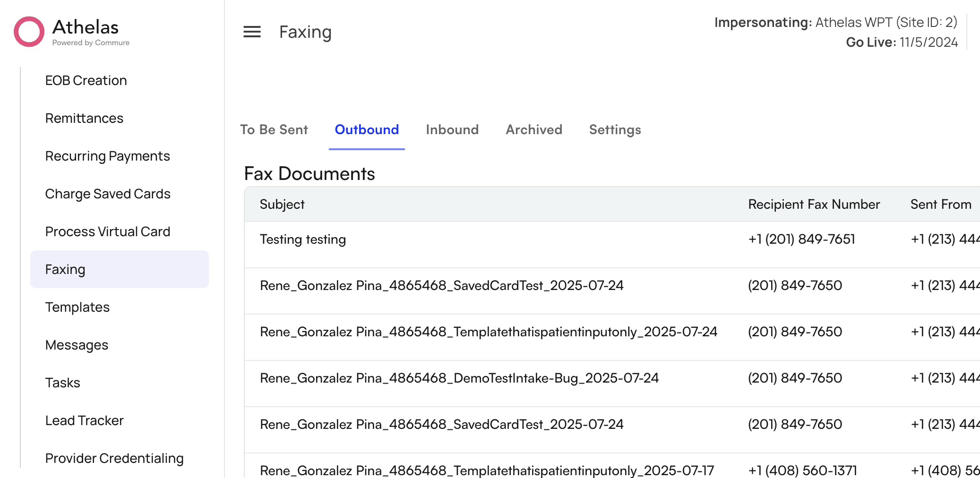Select Templates in the sidebar

(x=77, y=307)
